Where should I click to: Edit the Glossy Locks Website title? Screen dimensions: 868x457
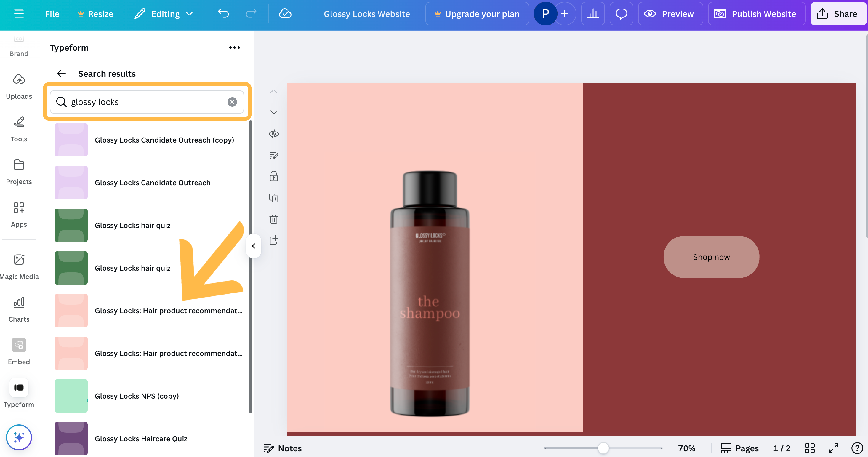point(367,14)
